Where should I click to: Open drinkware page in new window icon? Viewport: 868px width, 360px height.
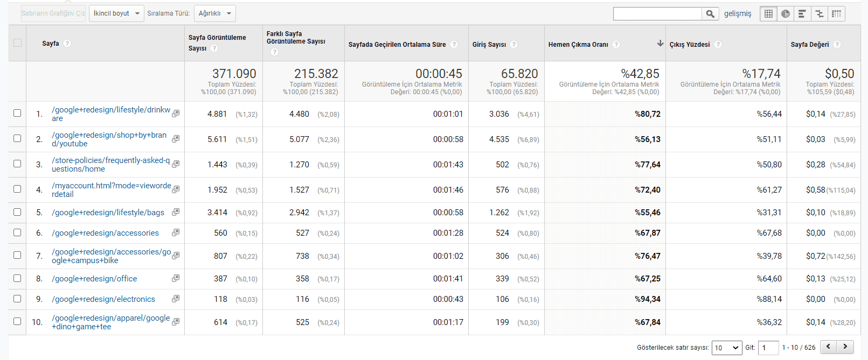[176, 114]
